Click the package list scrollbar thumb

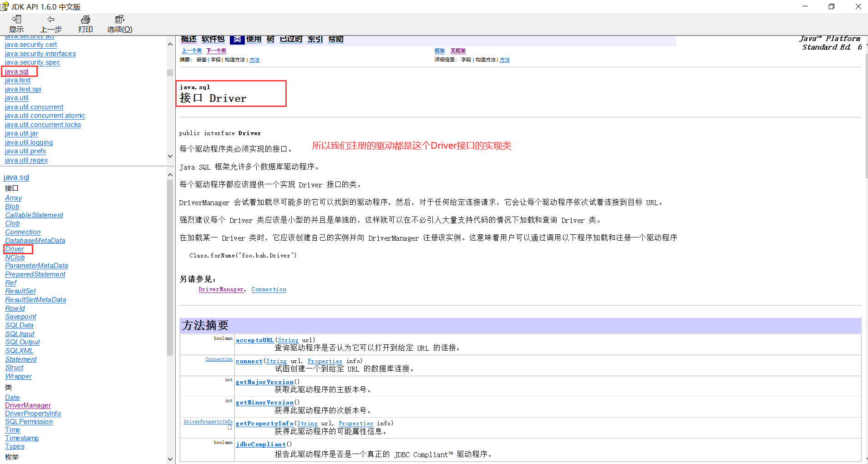point(170,73)
